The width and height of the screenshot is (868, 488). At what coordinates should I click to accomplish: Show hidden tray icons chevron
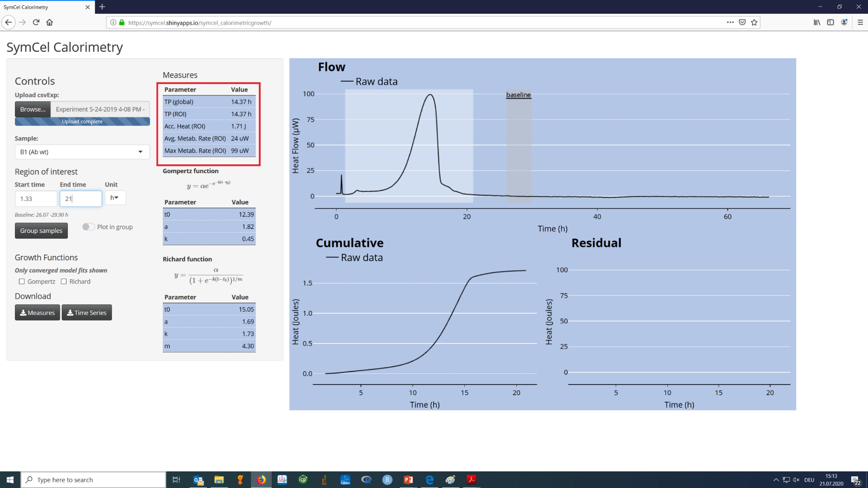[776, 480]
